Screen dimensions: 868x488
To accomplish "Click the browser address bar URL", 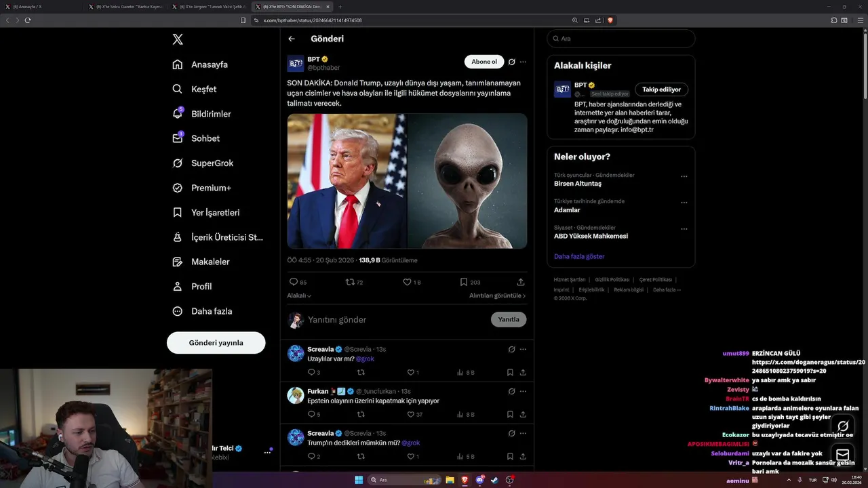I will [x=313, y=20].
